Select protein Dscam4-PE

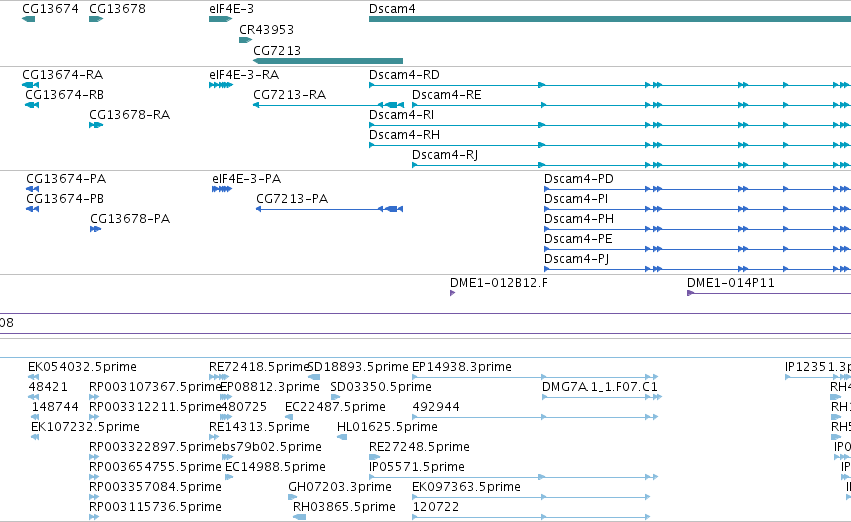tap(577, 239)
